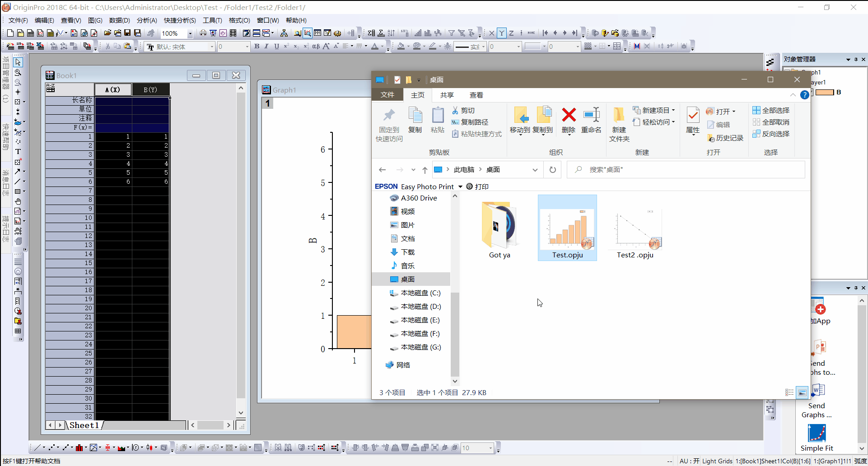Select the Zoom In tool
868x466 pixels.
(18, 72)
